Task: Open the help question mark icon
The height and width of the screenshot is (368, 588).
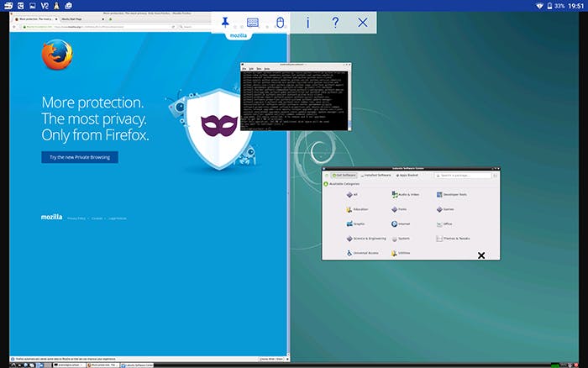Action: pyautogui.click(x=335, y=22)
